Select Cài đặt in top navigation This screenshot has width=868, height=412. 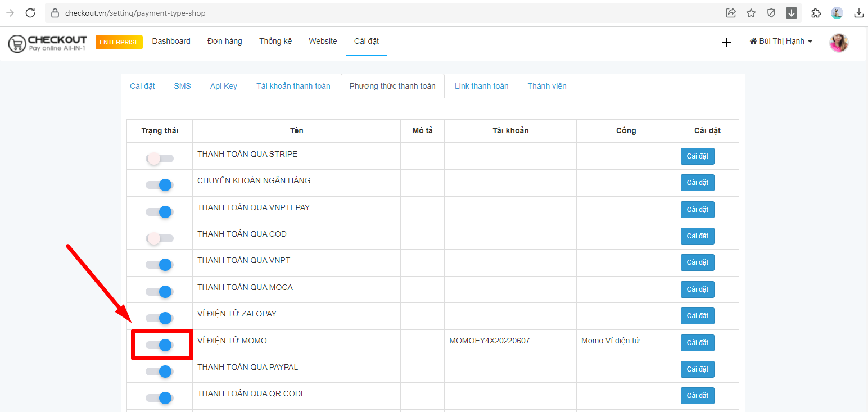pos(367,41)
